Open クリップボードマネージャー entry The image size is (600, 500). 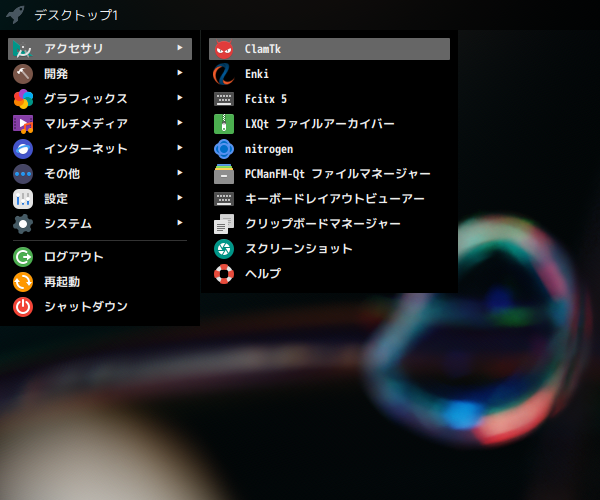(329, 224)
